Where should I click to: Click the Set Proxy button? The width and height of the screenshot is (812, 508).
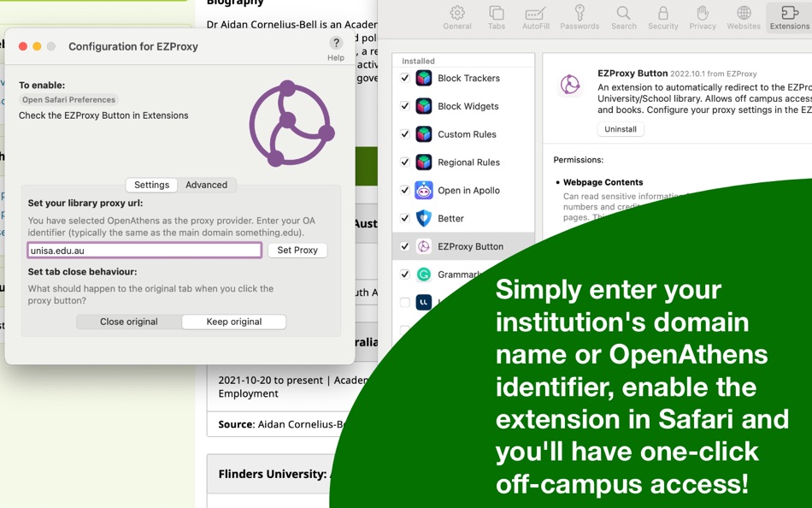[297, 251]
